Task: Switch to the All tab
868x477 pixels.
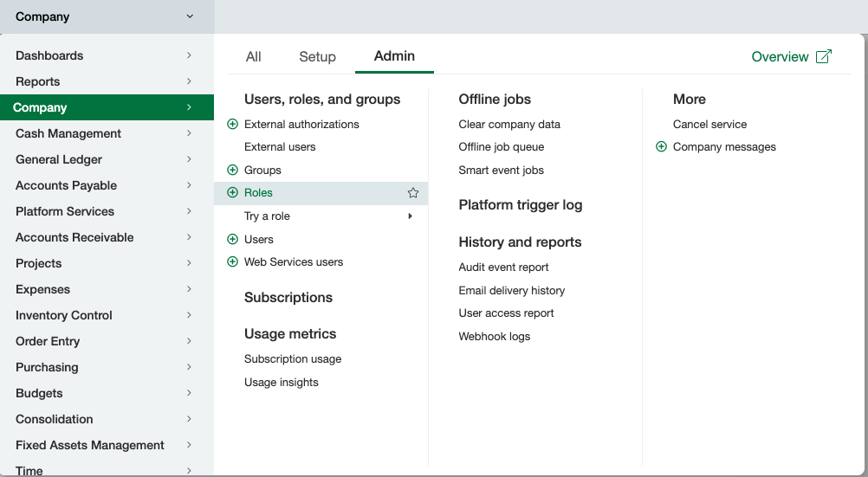Action: click(x=254, y=56)
